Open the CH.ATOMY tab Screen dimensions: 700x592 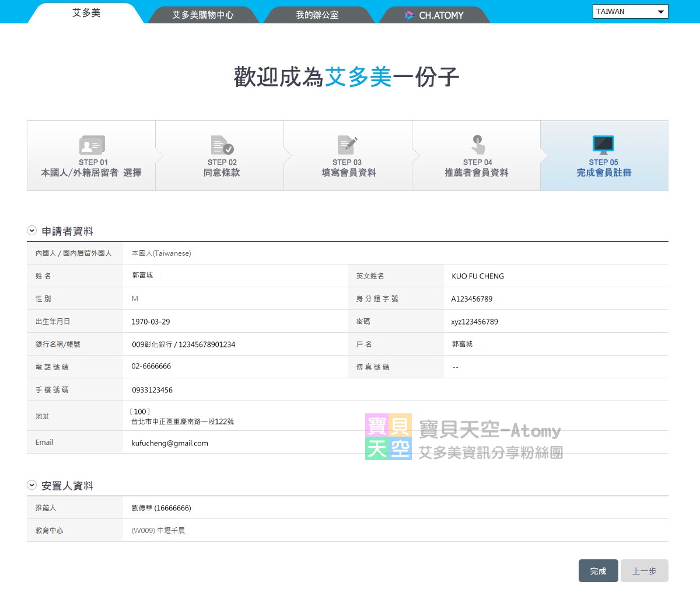435,15
